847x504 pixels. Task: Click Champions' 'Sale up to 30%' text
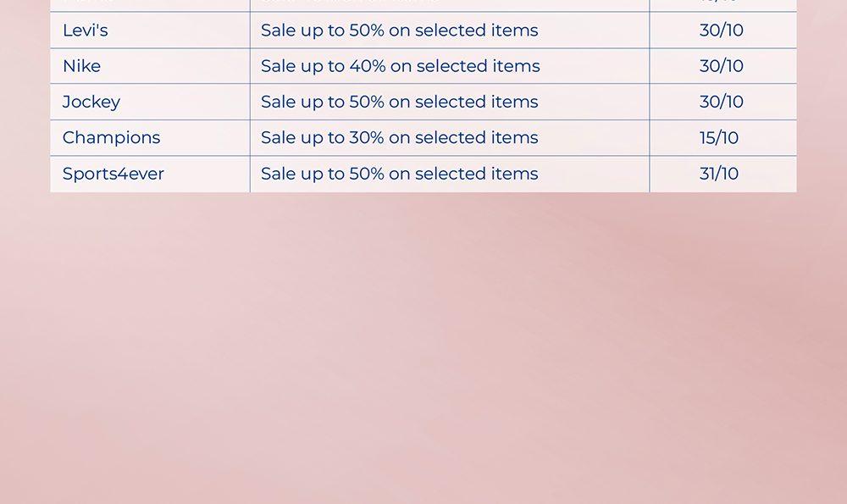tap(399, 138)
